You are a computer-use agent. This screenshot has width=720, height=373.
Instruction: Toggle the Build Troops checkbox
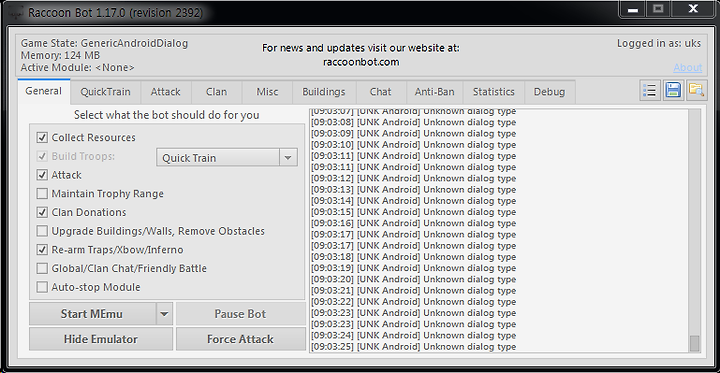pyautogui.click(x=42, y=156)
